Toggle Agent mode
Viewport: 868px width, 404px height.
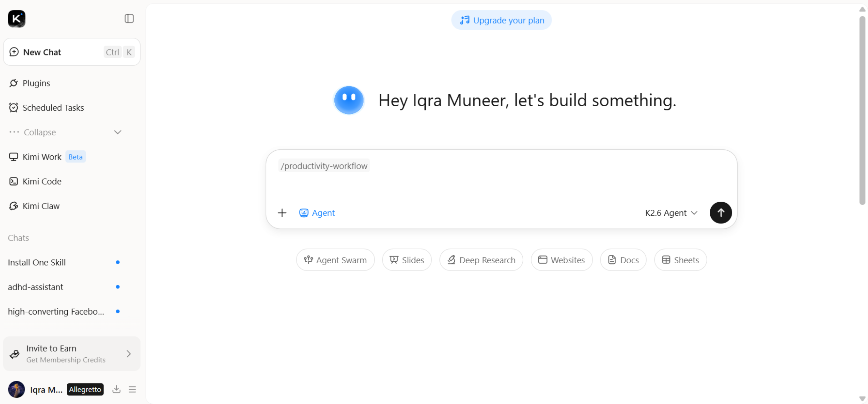[x=317, y=213]
